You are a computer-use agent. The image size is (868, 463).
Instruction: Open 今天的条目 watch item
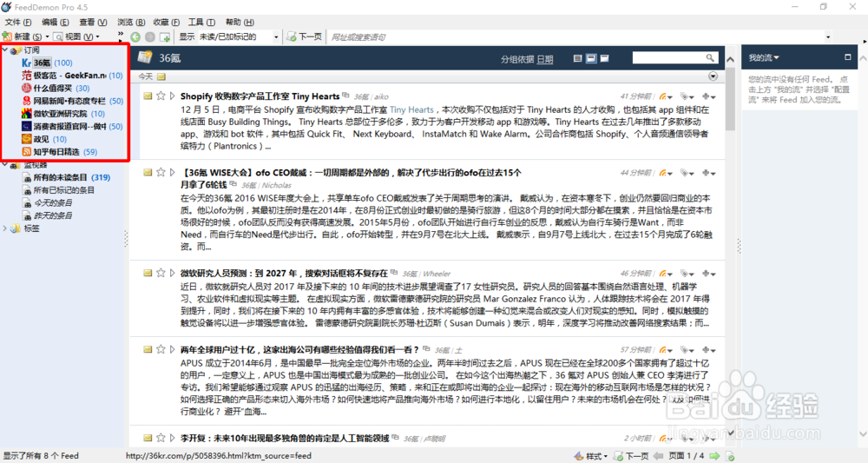48,202
